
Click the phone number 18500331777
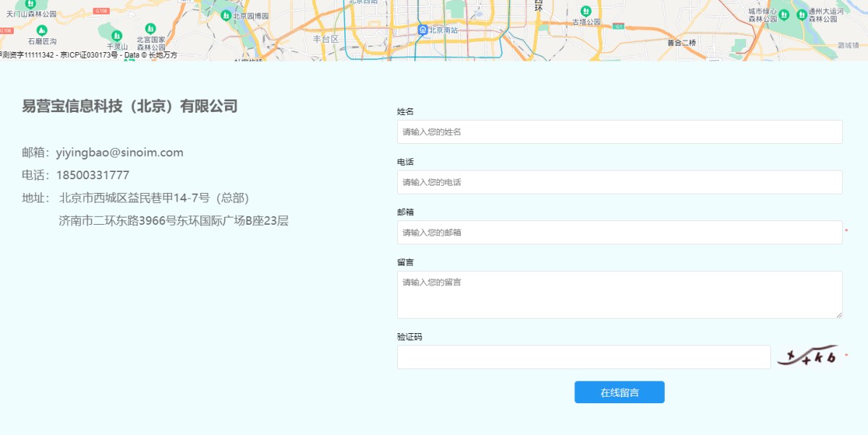[x=93, y=175]
